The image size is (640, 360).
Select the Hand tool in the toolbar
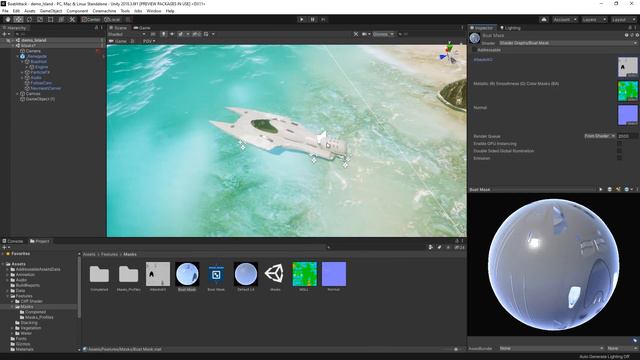7,19
